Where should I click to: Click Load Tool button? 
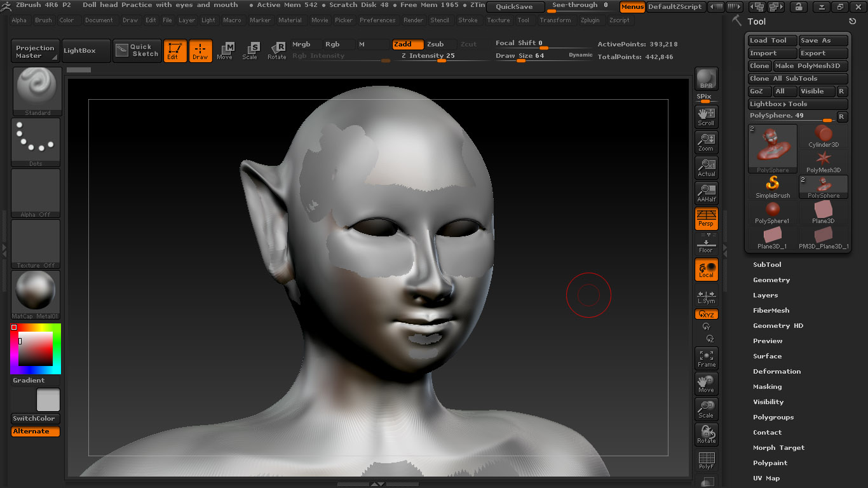(x=772, y=41)
